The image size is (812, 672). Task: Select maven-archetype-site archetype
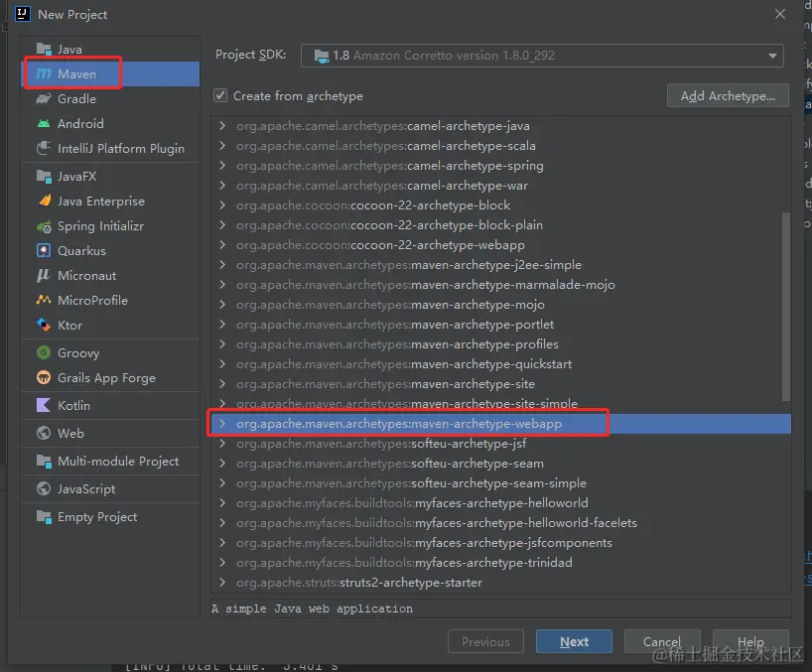[x=500, y=384]
